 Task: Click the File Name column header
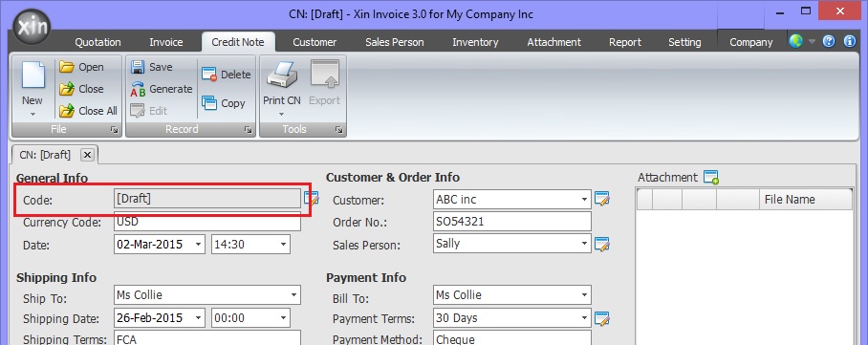point(806,200)
